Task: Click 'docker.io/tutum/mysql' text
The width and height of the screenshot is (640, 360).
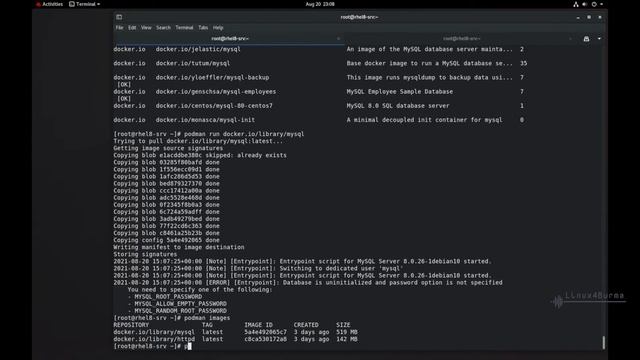Action: tap(193, 63)
